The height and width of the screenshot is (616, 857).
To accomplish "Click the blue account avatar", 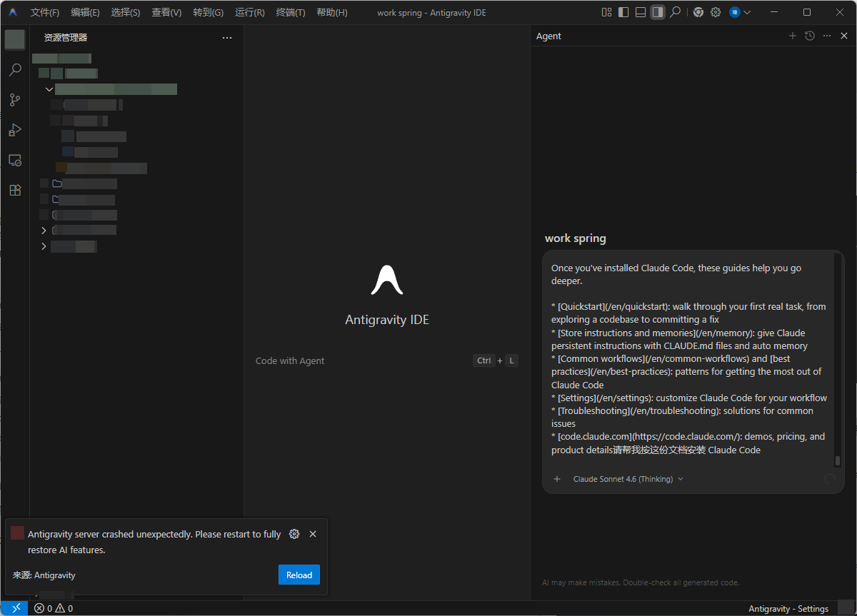I will click(x=734, y=12).
